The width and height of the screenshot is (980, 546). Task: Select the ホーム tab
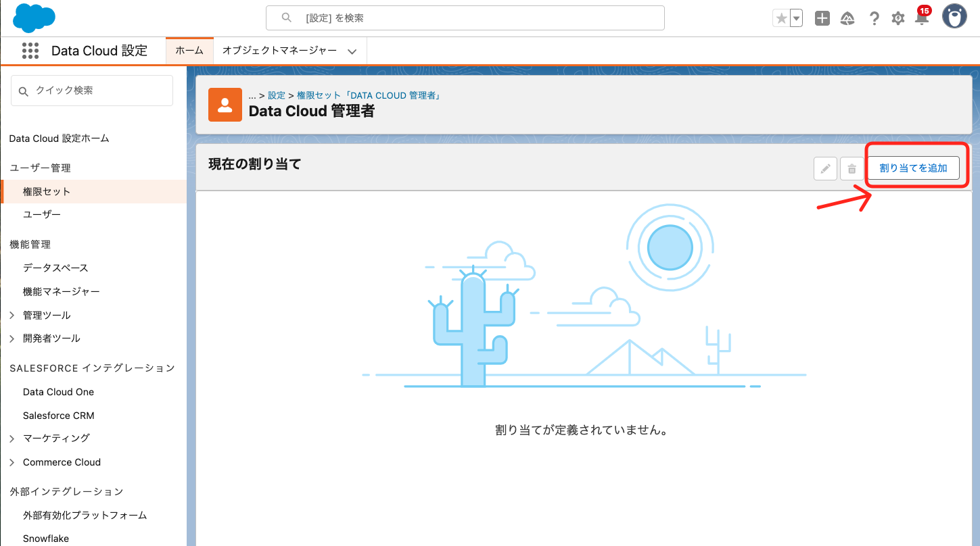pyautogui.click(x=189, y=51)
